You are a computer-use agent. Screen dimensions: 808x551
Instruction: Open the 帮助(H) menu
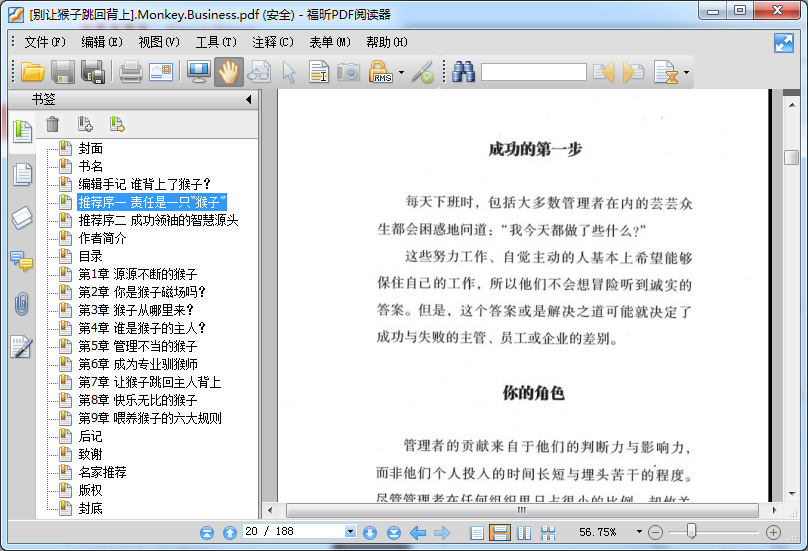click(x=386, y=42)
